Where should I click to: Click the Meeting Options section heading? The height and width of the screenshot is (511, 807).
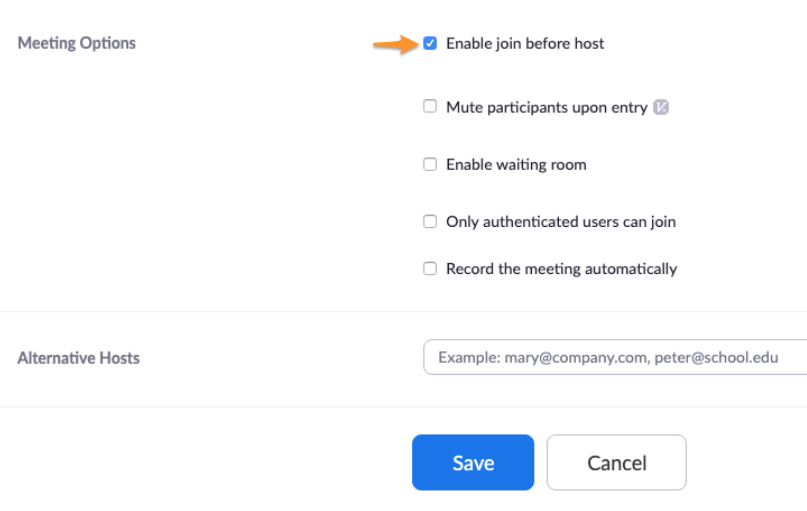77,43
